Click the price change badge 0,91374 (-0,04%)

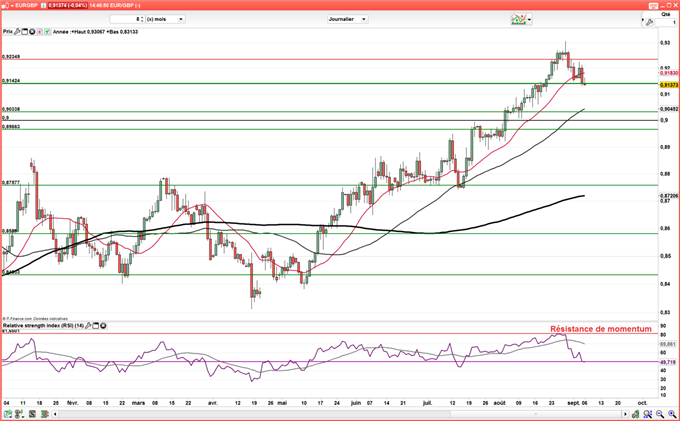pos(68,6)
